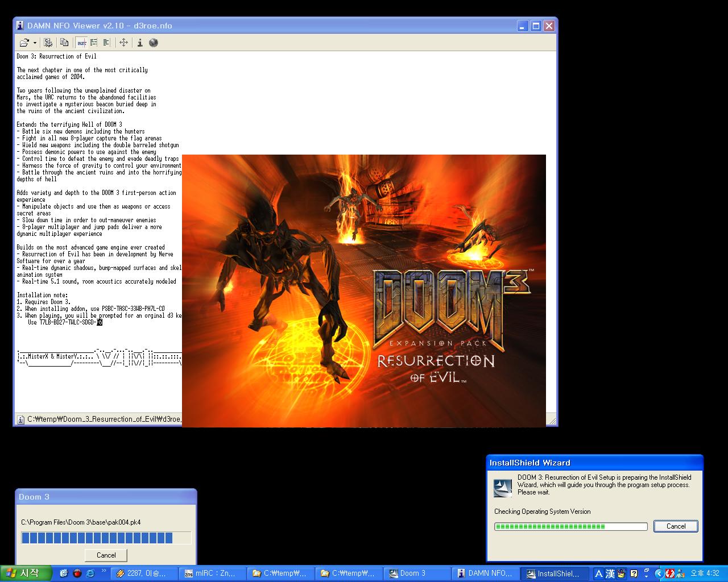Toggle center text alignment in toolbar

point(81,43)
